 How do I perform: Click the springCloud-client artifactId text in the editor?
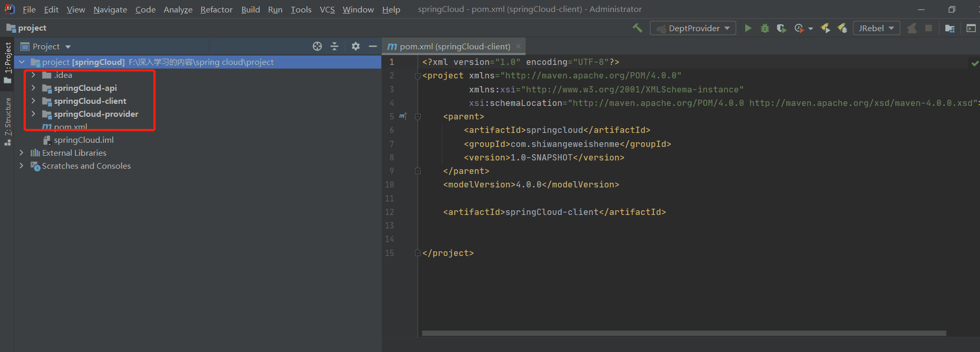pyautogui.click(x=552, y=212)
